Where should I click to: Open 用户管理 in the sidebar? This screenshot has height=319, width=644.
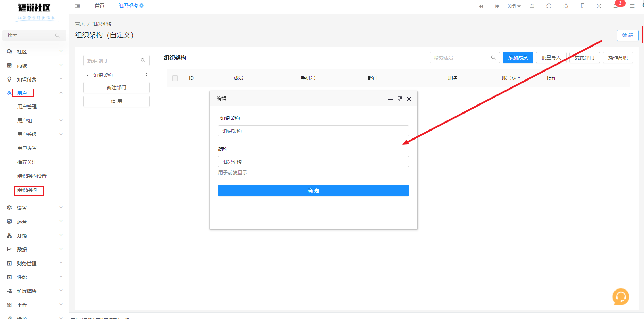tap(27, 107)
